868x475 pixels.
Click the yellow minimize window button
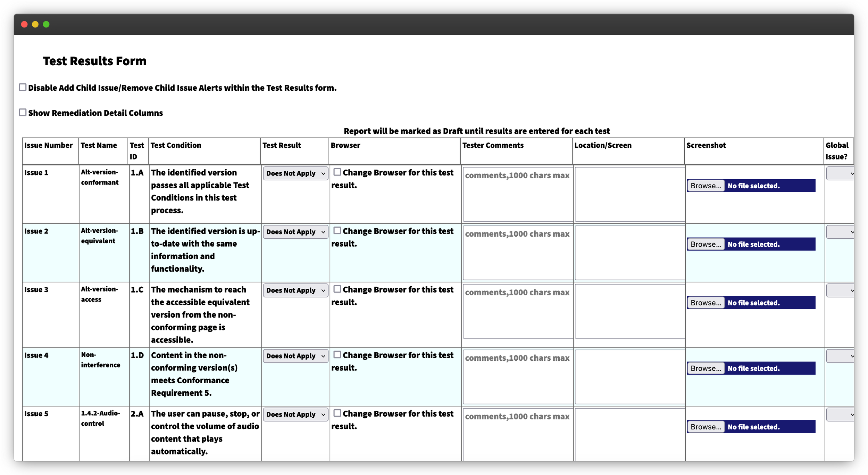(35, 24)
